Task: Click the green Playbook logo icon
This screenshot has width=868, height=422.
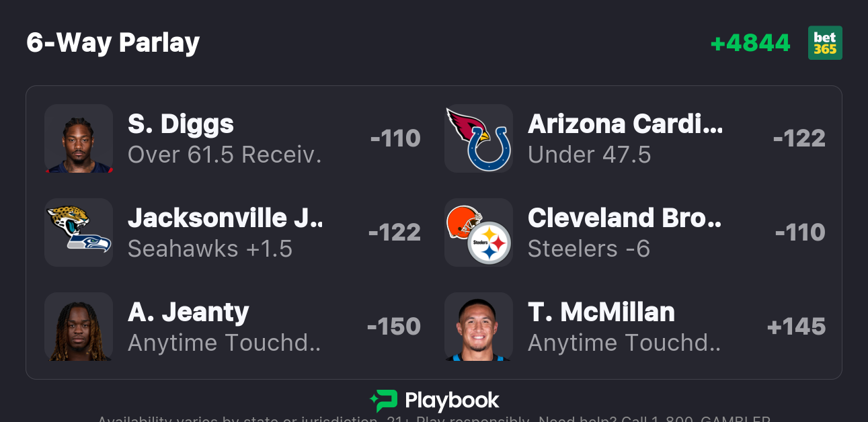Action: (383, 401)
